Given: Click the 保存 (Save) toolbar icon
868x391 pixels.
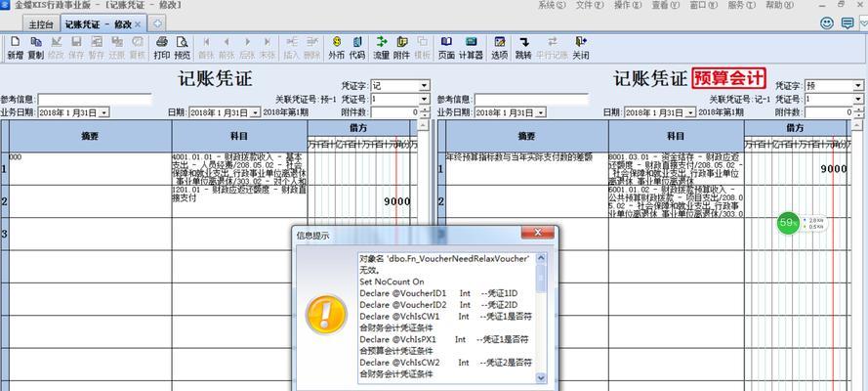Looking at the screenshot, I should 76,48.
